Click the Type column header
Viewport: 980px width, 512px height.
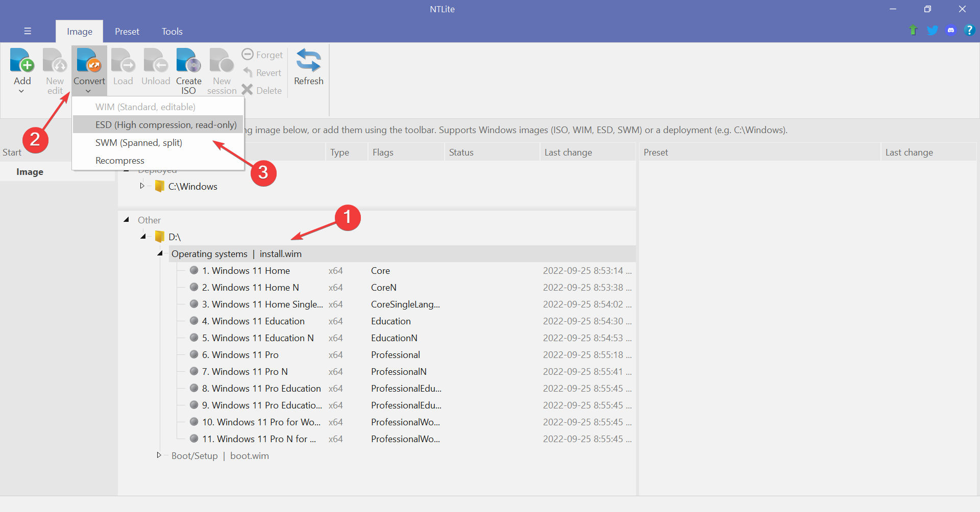click(x=347, y=152)
